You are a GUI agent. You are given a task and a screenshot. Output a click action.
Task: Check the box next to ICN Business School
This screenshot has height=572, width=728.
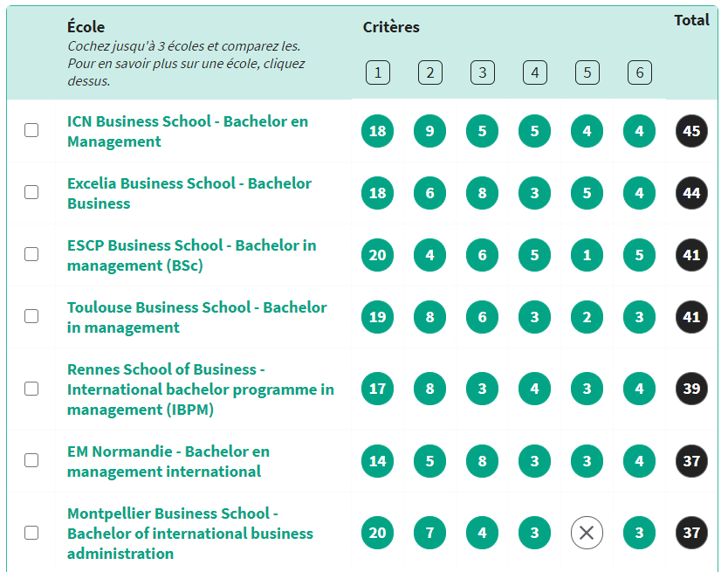point(32,131)
